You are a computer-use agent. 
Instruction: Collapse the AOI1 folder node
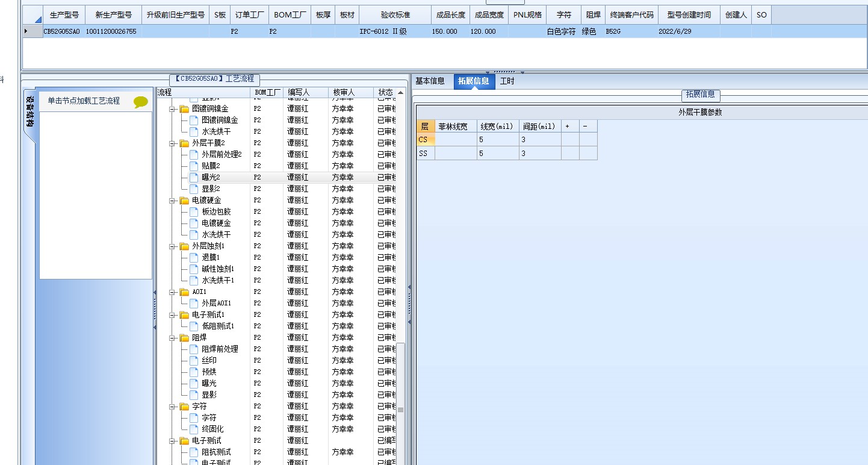point(172,292)
